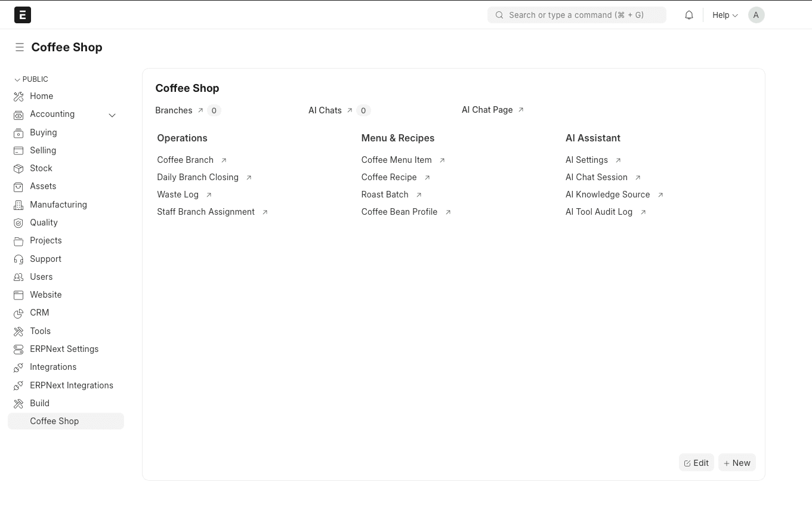Go to Manufacturing workspace
The height and width of the screenshot is (510, 812).
tap(58, 205)
